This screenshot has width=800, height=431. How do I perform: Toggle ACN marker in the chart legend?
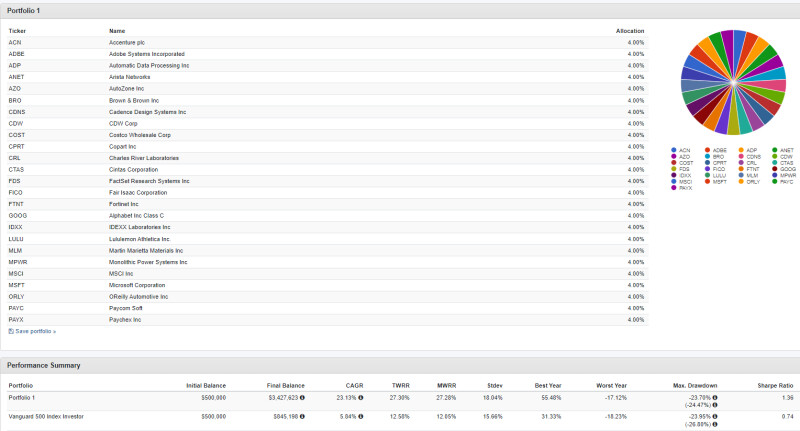[x=674, y=150]
